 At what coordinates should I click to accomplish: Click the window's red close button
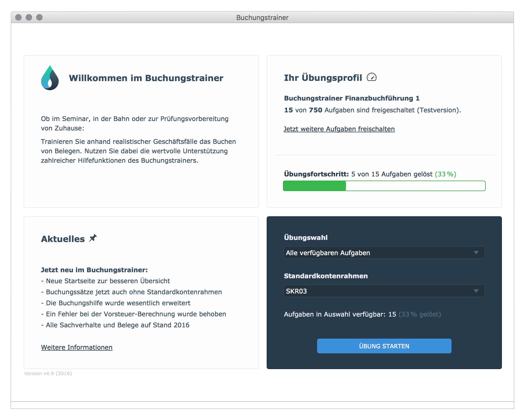point(18,17)
